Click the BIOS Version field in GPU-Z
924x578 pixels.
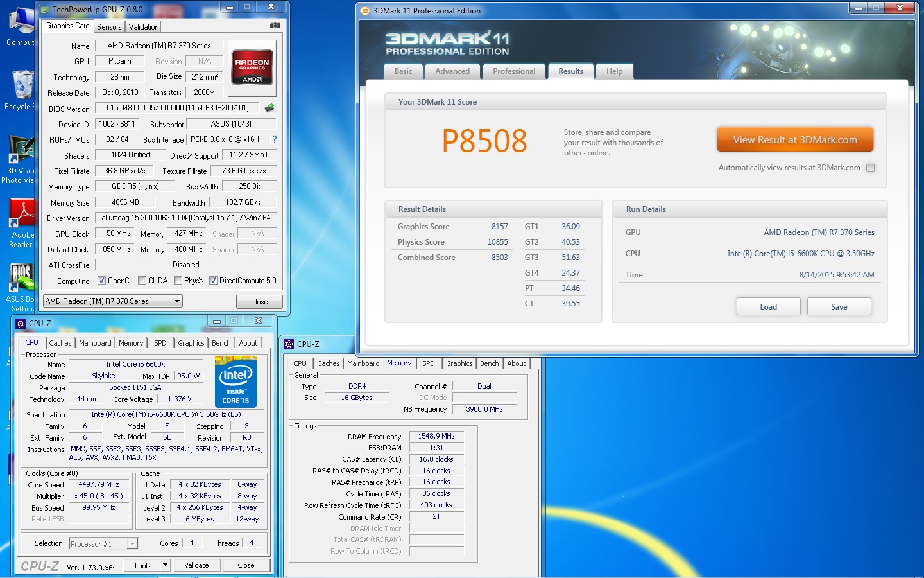178,108
